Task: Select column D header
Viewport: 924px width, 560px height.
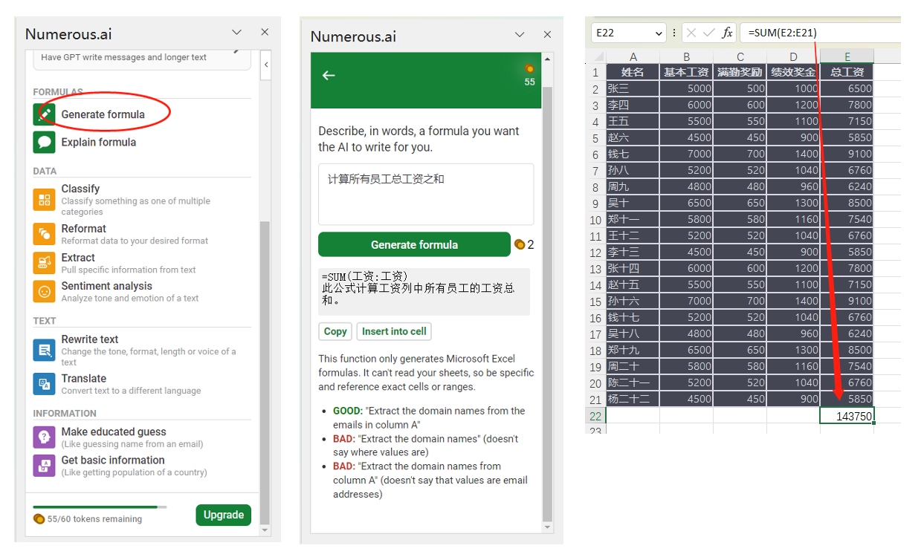Action: [793, 57]
